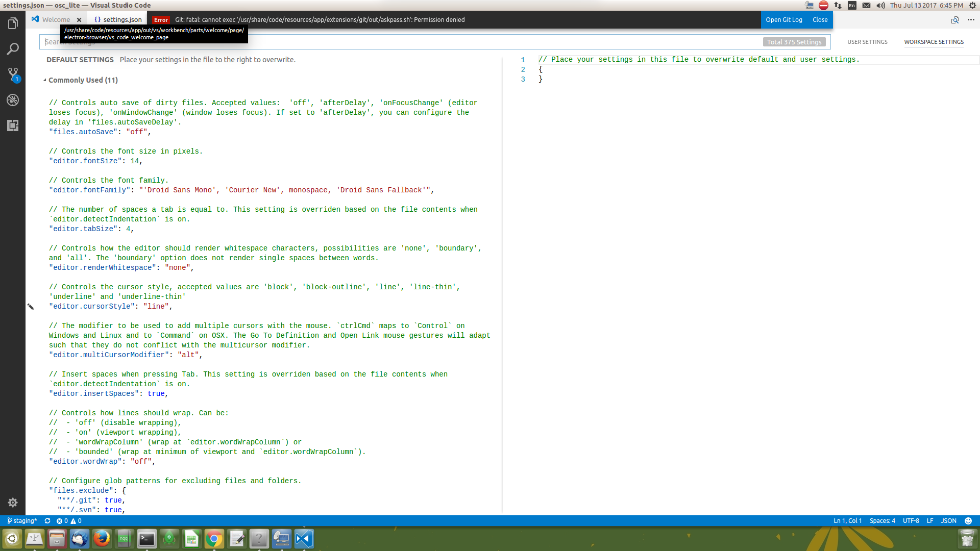Click the pencil edit icon beside editor.cursorStyle

point(31,307)
